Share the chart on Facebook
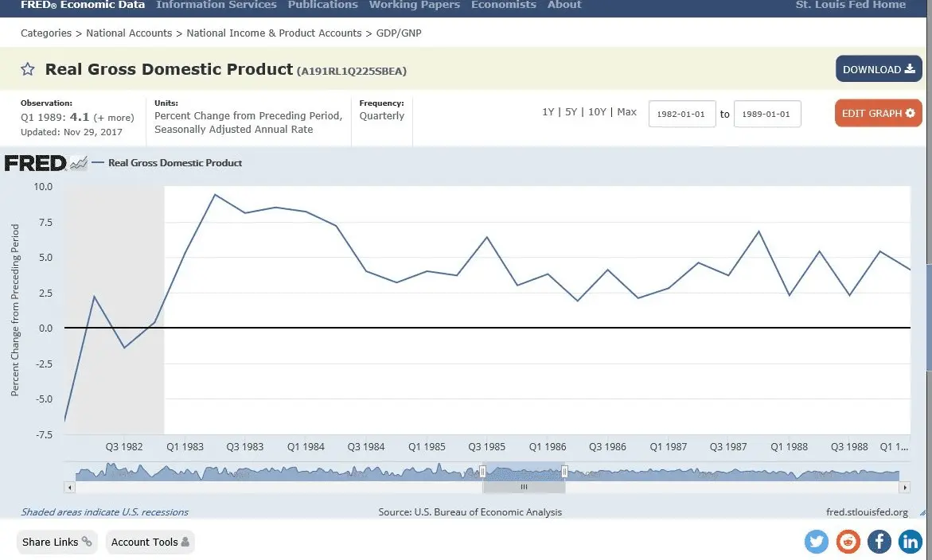Screen dimensions: 932x560 [x=879, y=542]
